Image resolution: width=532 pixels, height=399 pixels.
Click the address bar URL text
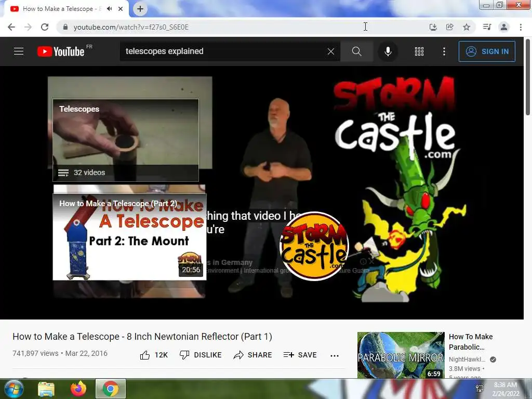pyautogui.click(x=131, y=27)
